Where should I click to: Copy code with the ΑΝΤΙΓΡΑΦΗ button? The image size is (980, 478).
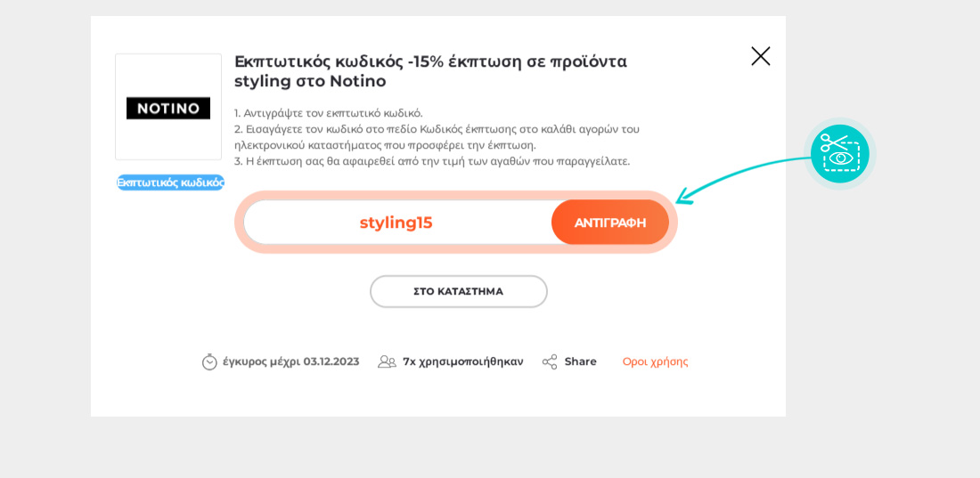(x=610, y=223)
